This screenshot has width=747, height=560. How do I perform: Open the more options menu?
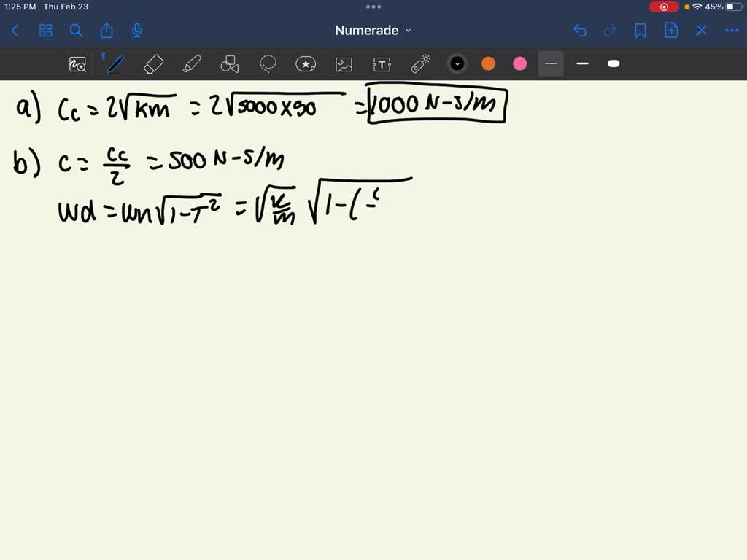(732, 31)
